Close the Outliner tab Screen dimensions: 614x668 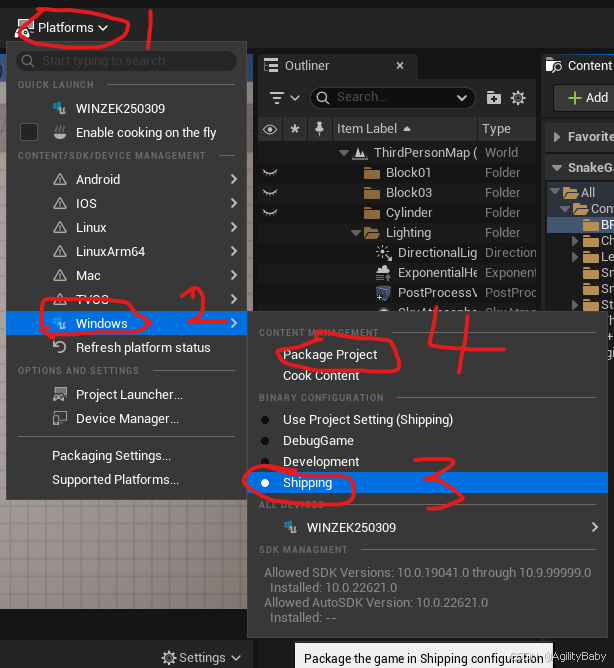click(x=400, y=66)
